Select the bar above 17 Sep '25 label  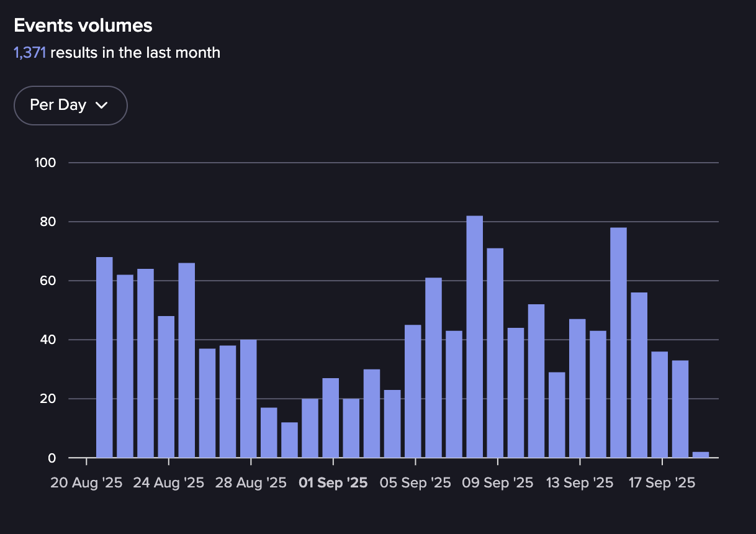(659, 404)
